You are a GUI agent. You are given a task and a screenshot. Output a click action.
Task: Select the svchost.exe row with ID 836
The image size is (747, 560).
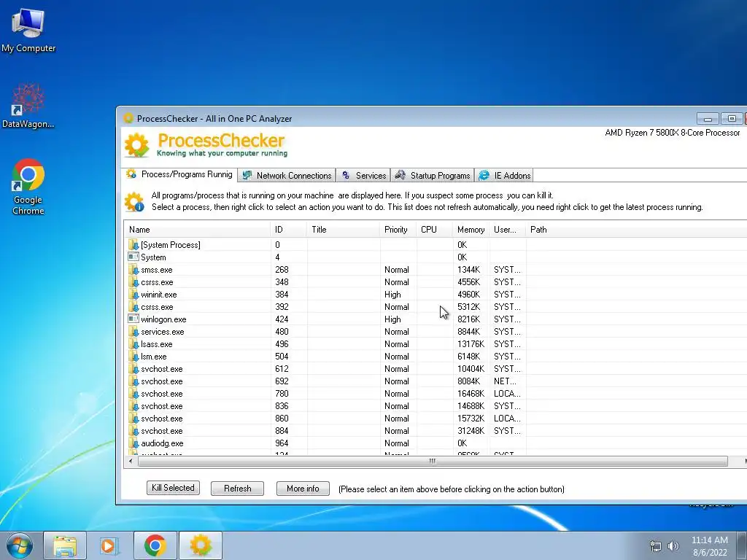pyautogui.click(x=435, y=405)
